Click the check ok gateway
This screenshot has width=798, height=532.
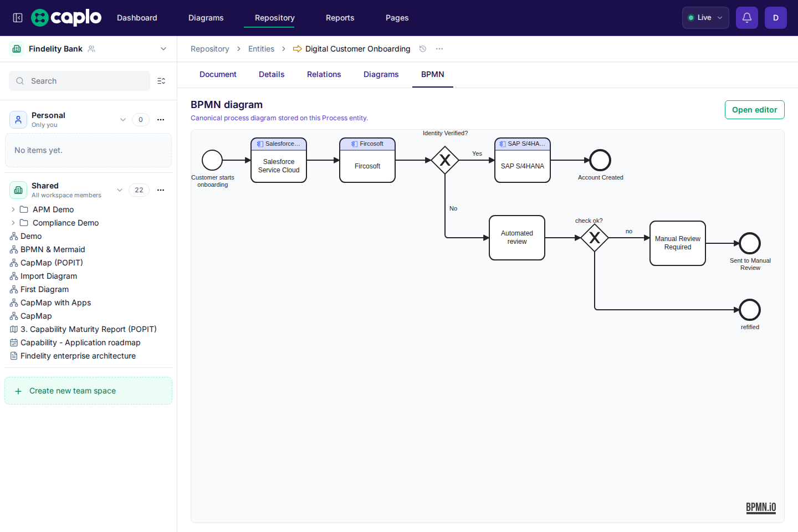(x=595, y=238)
